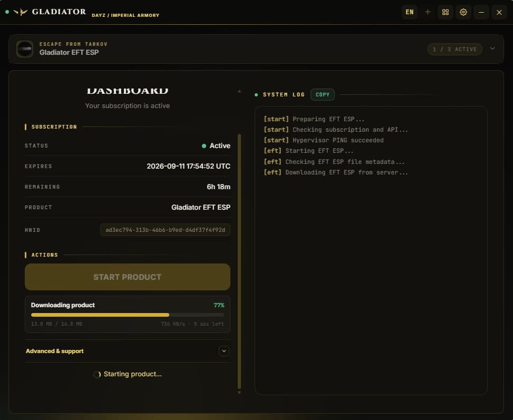Click the scroll down arrow below dashboard scrollbar
Image resolution: width=513 pixels, height=420 pixels.
tap(239, 392)
